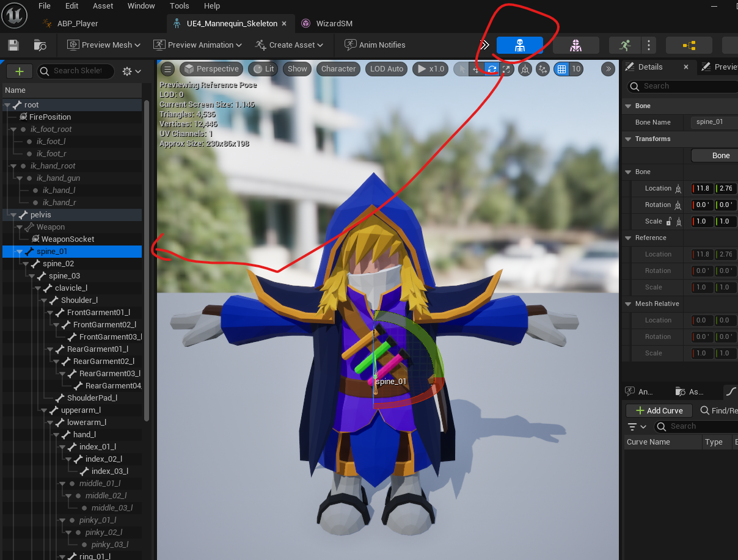Open the Preview Mesh dropdown
This screenshot has width=738, height=560.
coord(104,45)
